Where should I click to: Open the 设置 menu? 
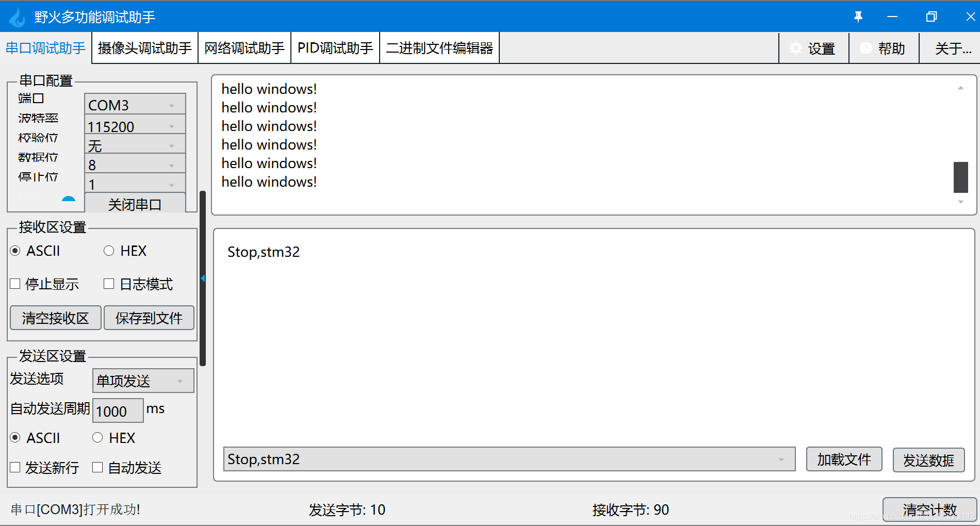point(814,48)
